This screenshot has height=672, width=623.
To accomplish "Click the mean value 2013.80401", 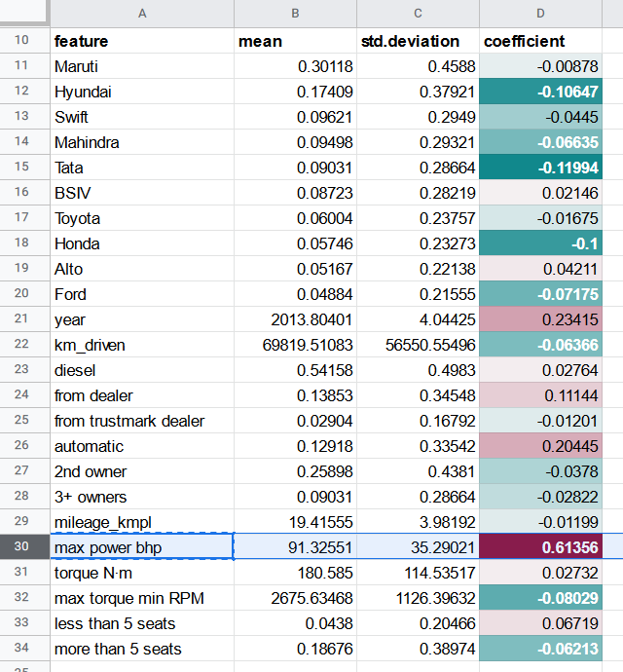I will click(x=295, y=319).
